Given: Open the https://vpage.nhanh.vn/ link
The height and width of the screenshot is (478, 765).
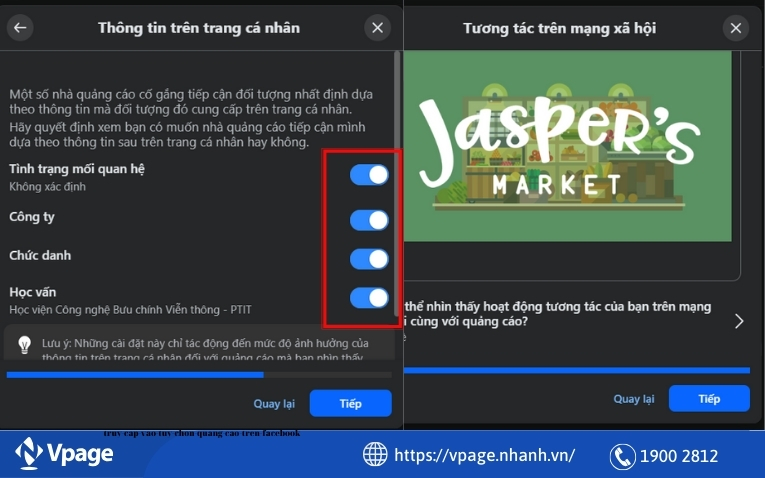Looking at the screenshot, I should point(484,455).
